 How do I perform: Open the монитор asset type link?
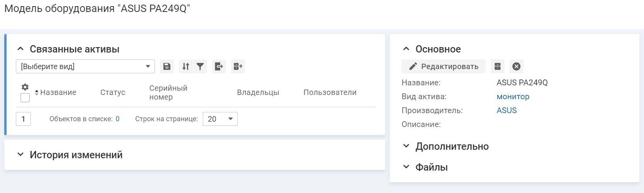[x=513, y=96]
